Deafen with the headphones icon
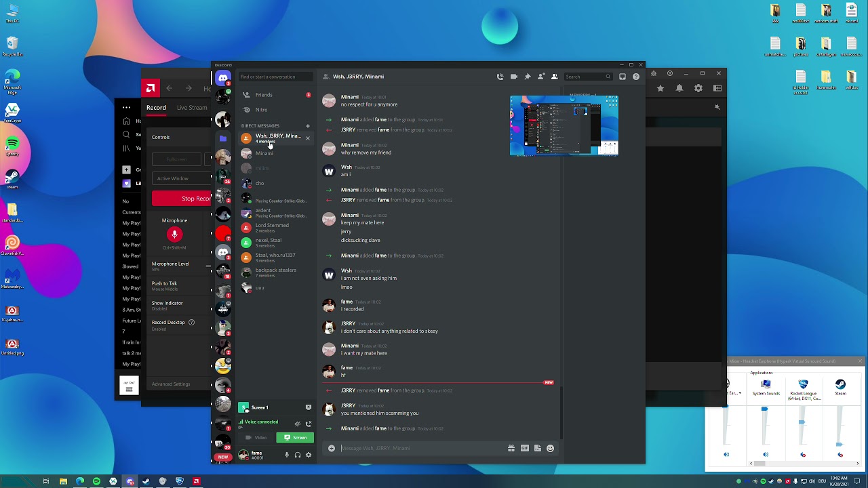Image resolution: width=868 pixels, height=488 pixels. click(x=298, y=455)
